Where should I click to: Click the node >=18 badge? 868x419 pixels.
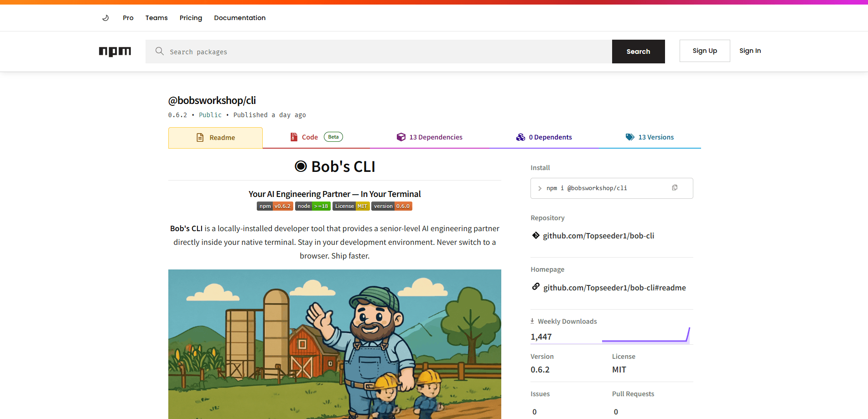coord(313,206)
